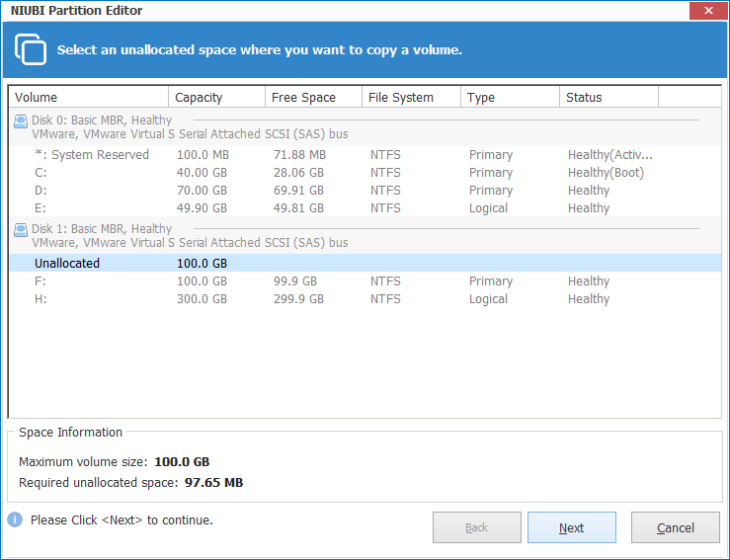Close the NIUBI Partition Editor dialog
The width and height of the screenshot is (730, 560).
[x=706, y=11]
